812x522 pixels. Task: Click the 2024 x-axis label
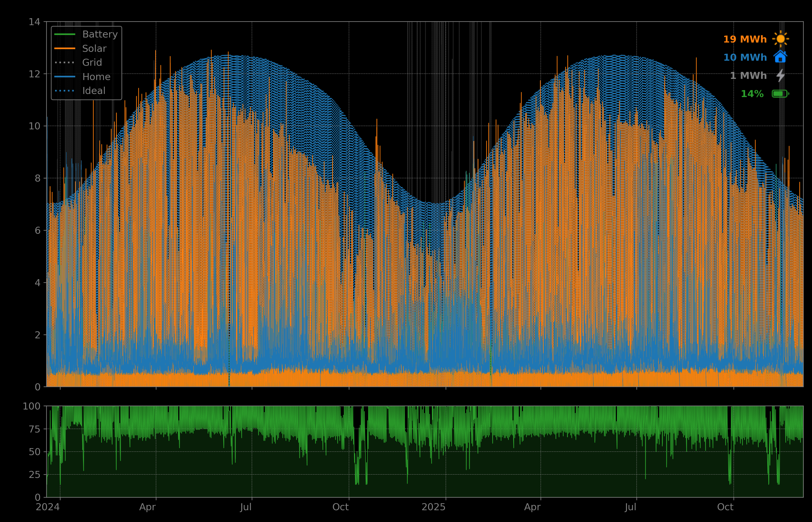coord(48,507)
